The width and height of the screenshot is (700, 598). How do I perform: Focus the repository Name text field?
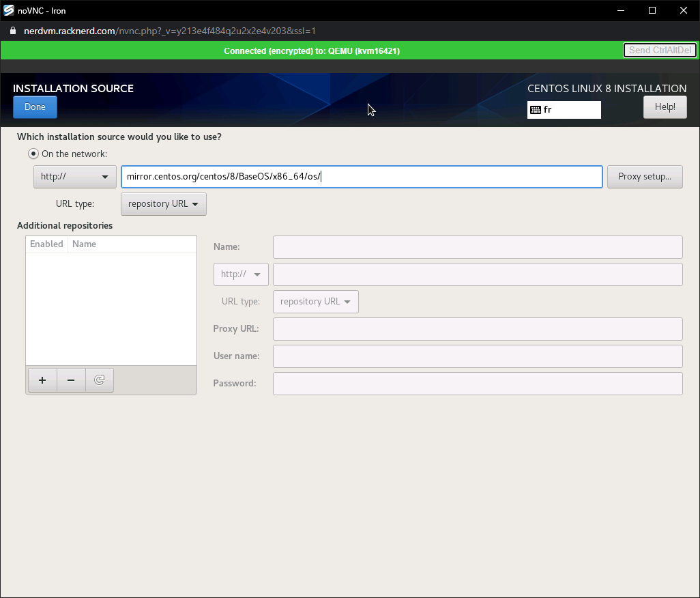[x=478, y=247]
